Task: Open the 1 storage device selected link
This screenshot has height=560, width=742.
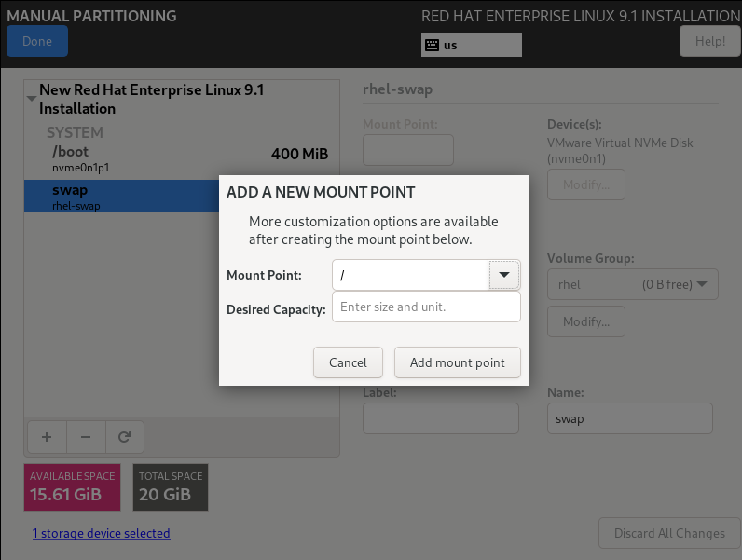Action: [x=102, y=533]
